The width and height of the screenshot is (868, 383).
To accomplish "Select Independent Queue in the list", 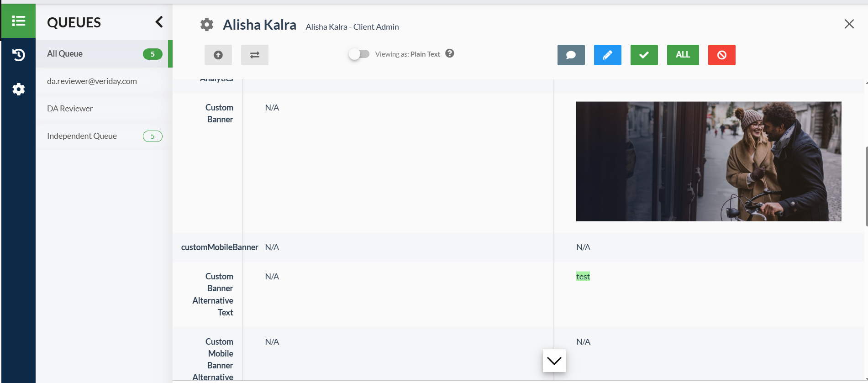I will coord(82,136).
